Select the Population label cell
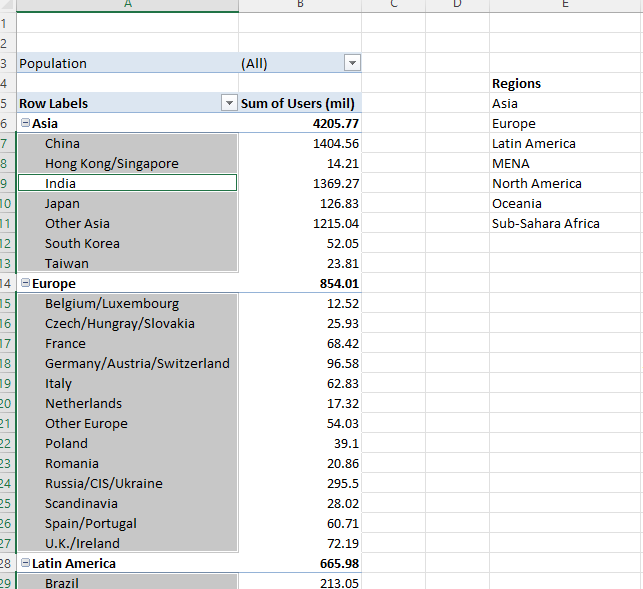The height and width of the screenshot is (589, 643). [128, 63]
